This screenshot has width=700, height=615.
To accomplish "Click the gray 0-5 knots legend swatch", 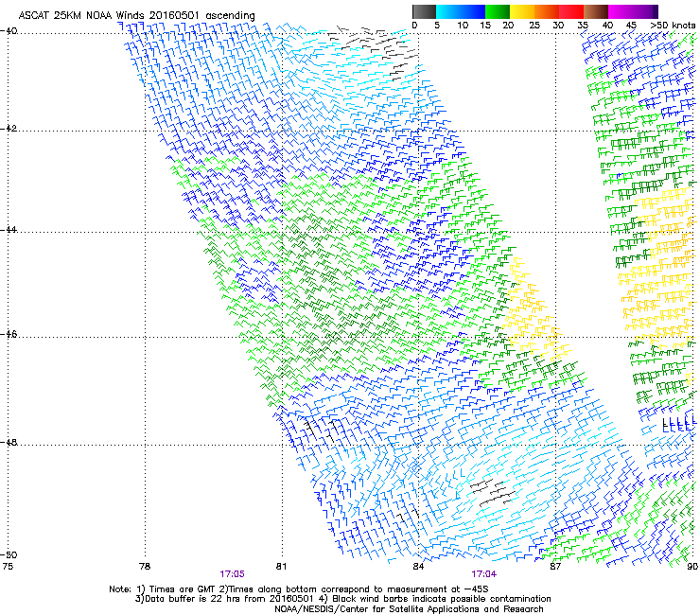I will [x=424, y=11].
